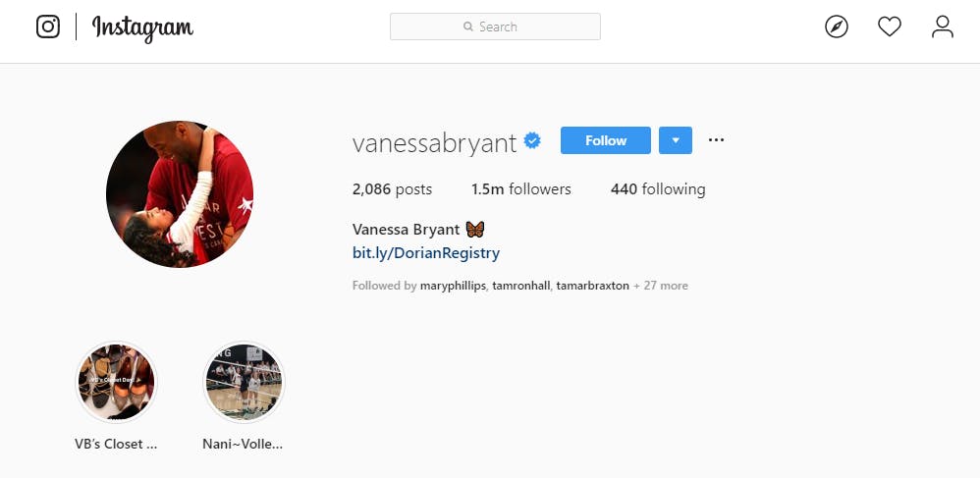Open the activity heart icon

pos(890,27)
